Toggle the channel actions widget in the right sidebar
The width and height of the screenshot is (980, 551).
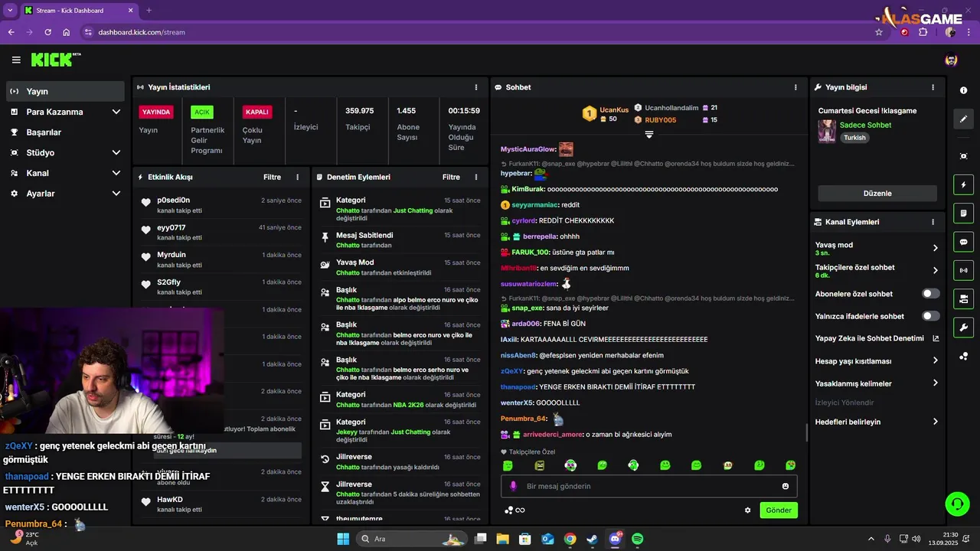pos(963,298)
